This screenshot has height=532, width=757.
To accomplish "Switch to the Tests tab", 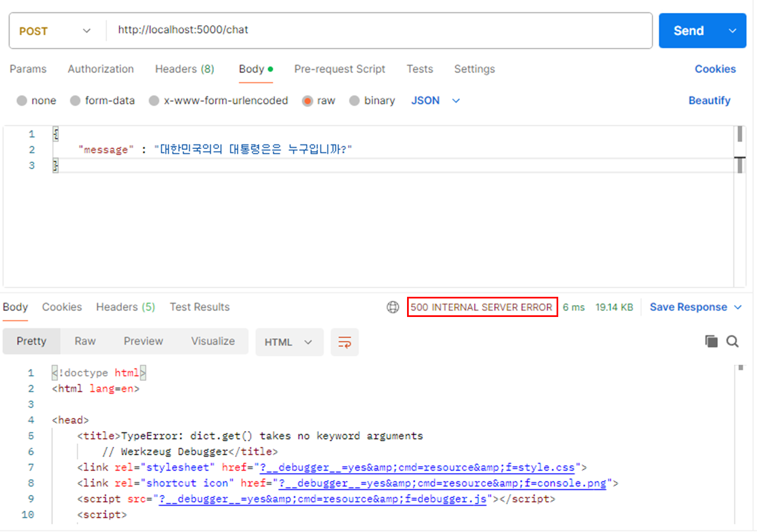I will [420, 69].
